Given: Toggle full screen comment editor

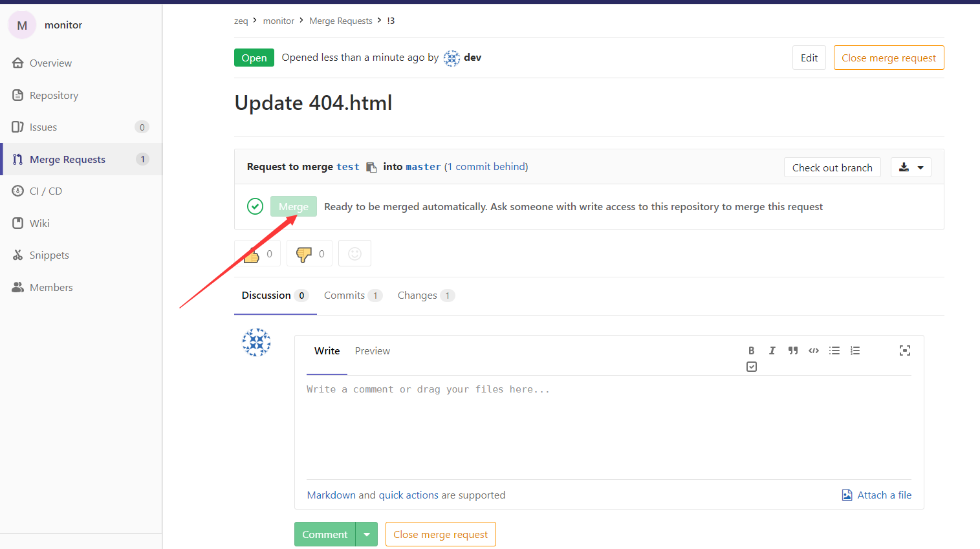Looking at the screenshot, I should coord(904,350).
